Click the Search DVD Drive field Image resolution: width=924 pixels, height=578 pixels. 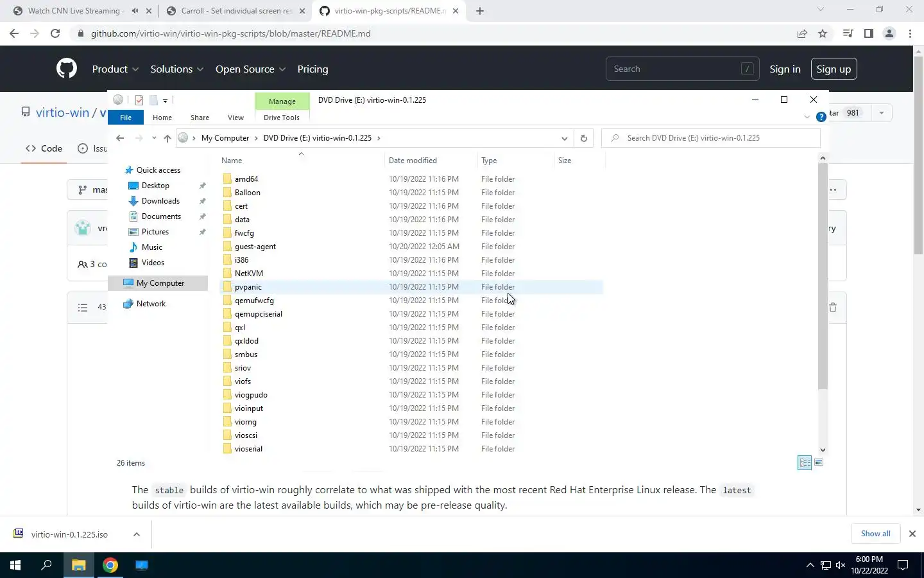711,138
